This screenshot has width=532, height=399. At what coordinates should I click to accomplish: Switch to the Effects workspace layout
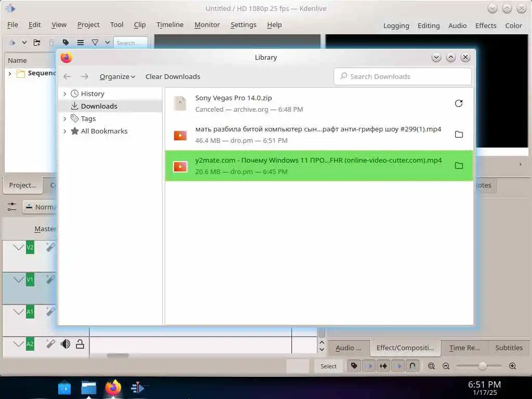(x=486, y=26)
